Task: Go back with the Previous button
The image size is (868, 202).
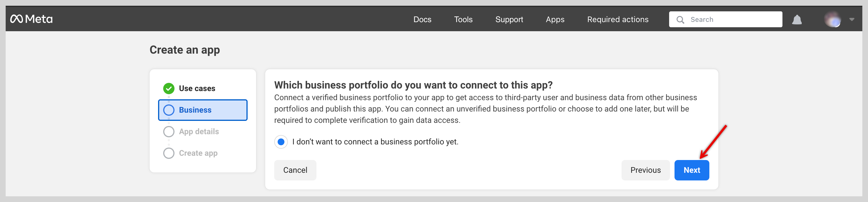Action: point(645,170)
